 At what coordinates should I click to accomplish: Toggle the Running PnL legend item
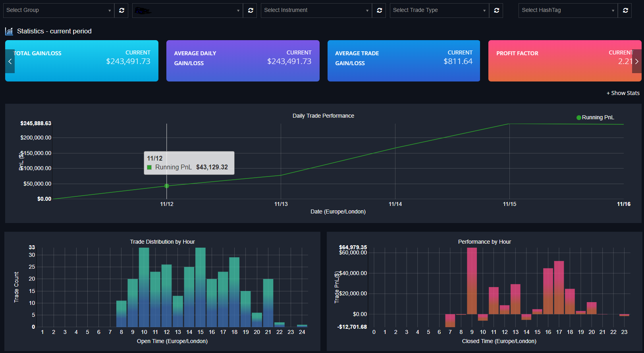pos(595,117)
